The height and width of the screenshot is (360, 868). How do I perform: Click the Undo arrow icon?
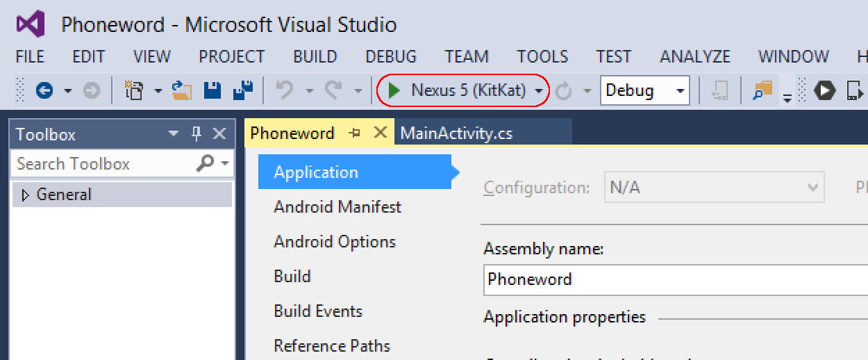click(x=285, y=90)
